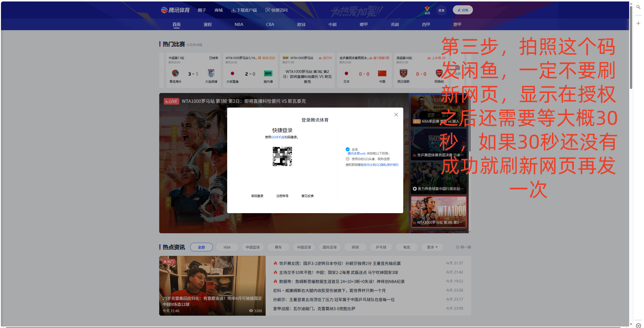Open the browser sidebar search icon
This screenshot has height=328, width=644.
(x=638, y=7)
